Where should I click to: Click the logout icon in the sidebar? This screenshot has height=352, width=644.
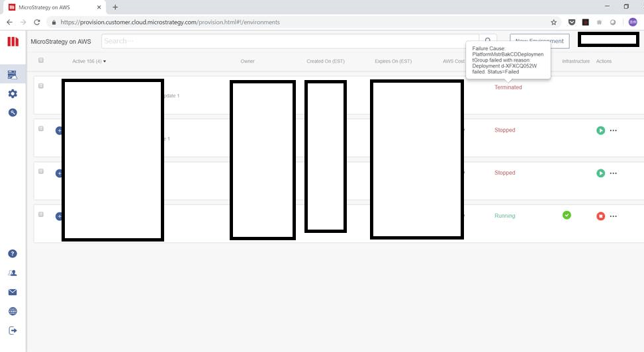[x=13, y=331]
